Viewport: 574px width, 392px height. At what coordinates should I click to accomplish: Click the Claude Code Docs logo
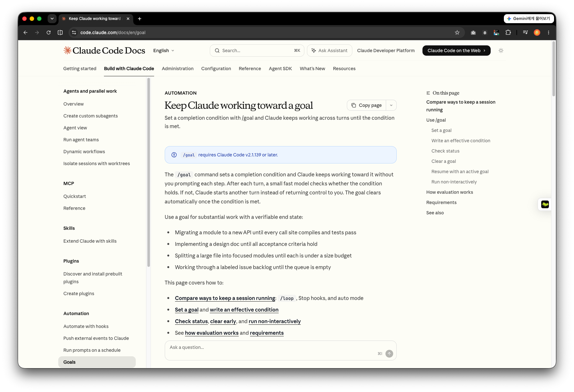[104, 51]
